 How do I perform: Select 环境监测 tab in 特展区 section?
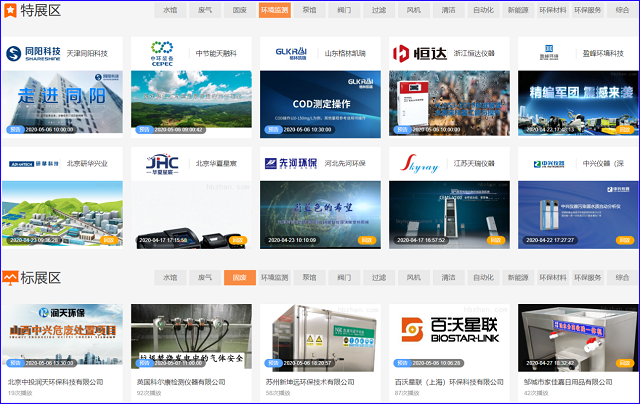tap(274, 10)
